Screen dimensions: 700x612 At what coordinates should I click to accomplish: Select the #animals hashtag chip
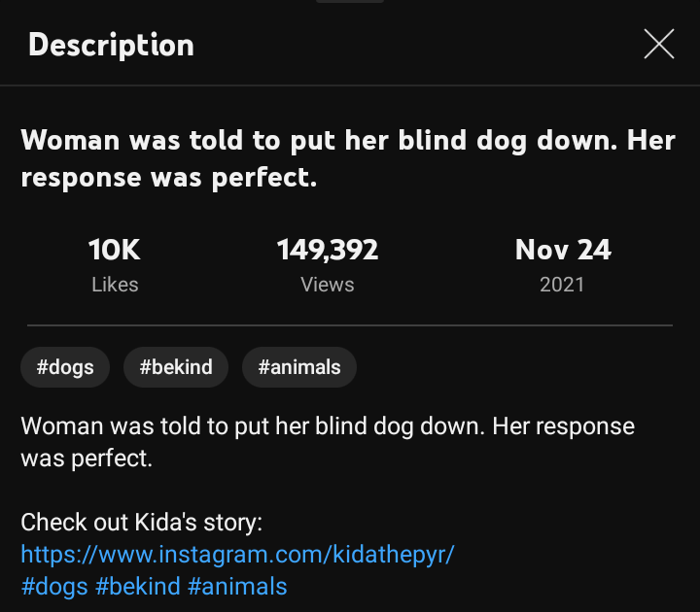pos(299,367)
